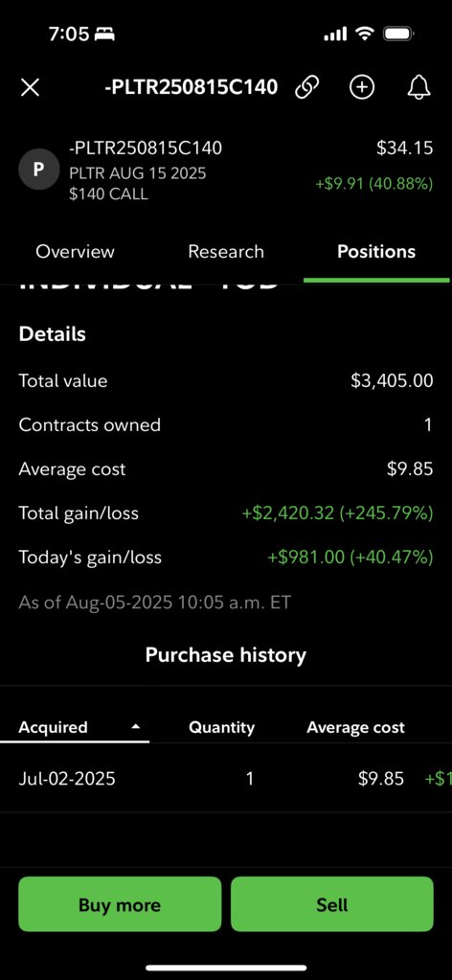Tap the battery indicator icon

(398, 34)
